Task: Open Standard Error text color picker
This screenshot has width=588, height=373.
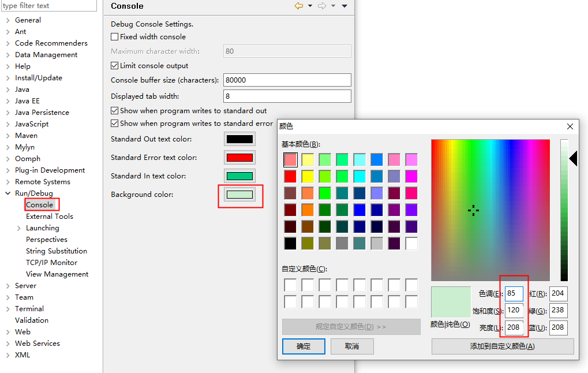Action: (x=239, y=158)
